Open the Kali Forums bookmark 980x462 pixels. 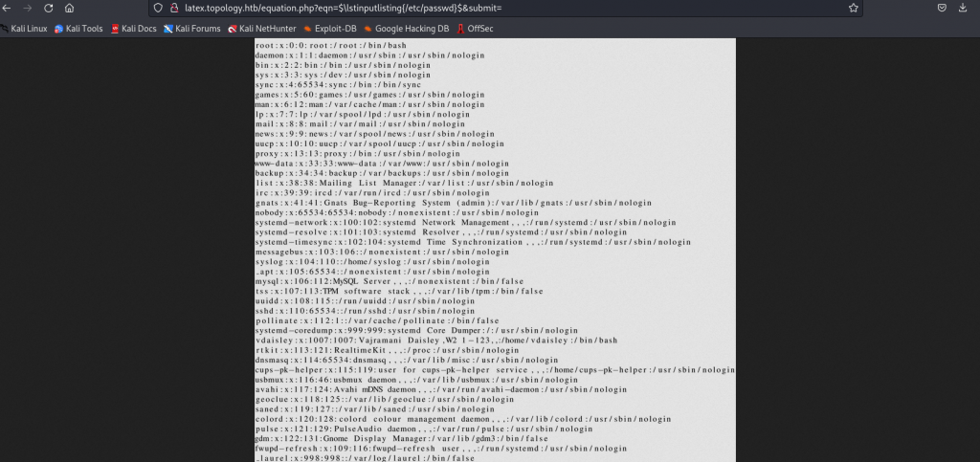(x=191, y=29)
